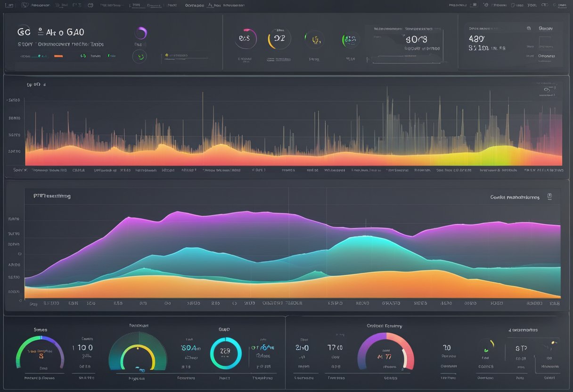Open the bell notification icon on the area chart panel

550,196
